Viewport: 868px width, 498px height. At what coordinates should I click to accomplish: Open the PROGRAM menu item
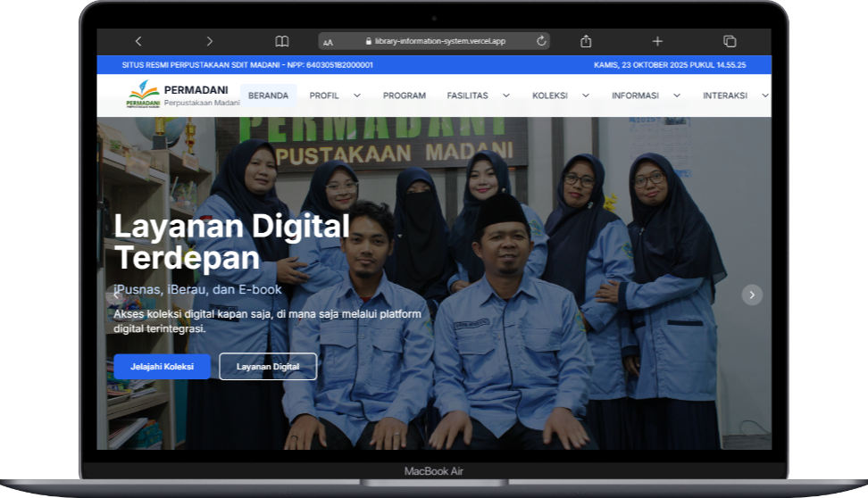click(405, 95)
